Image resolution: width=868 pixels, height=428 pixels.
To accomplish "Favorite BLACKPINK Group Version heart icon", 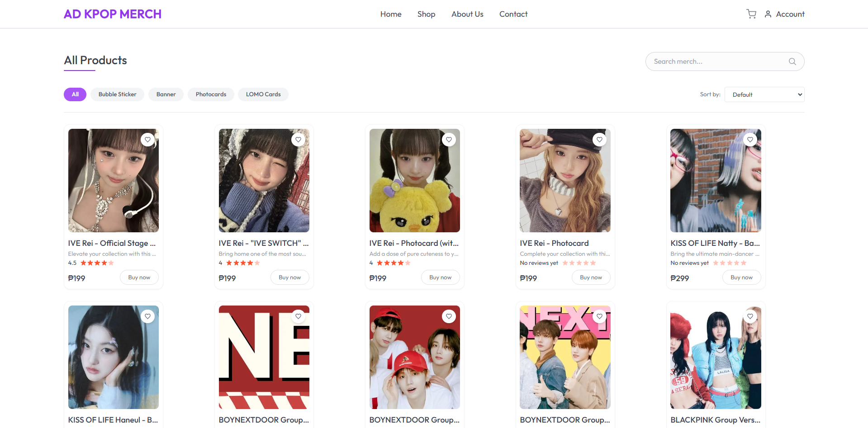I will click(x=750, y=316).
